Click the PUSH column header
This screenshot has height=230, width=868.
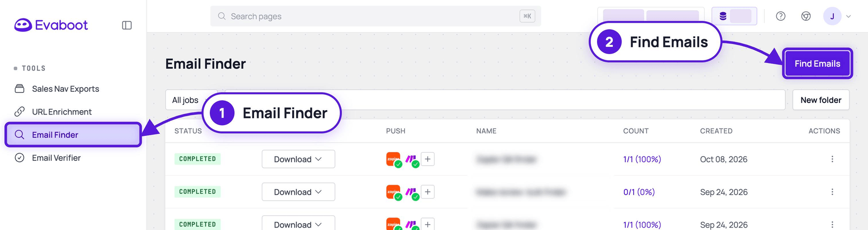click(395, 131)
